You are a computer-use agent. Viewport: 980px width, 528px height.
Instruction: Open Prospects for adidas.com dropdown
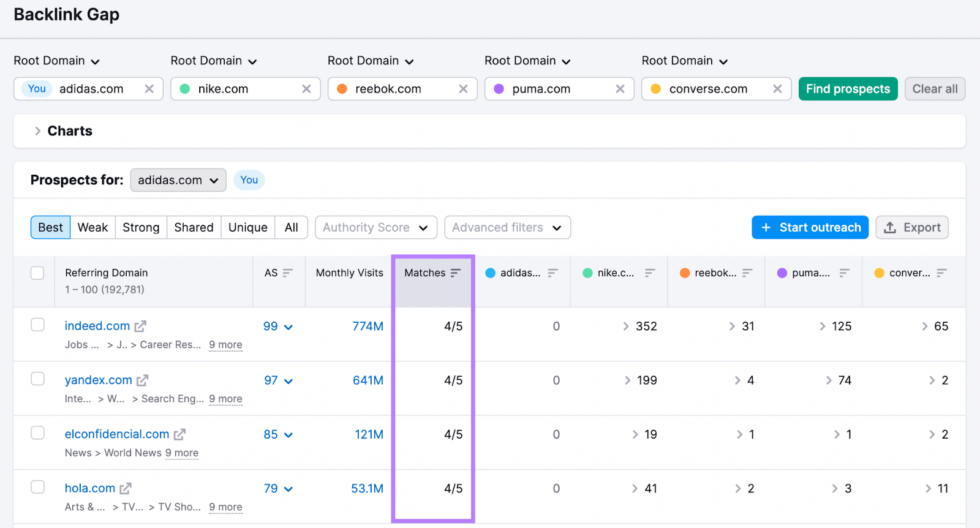(178, 180)
